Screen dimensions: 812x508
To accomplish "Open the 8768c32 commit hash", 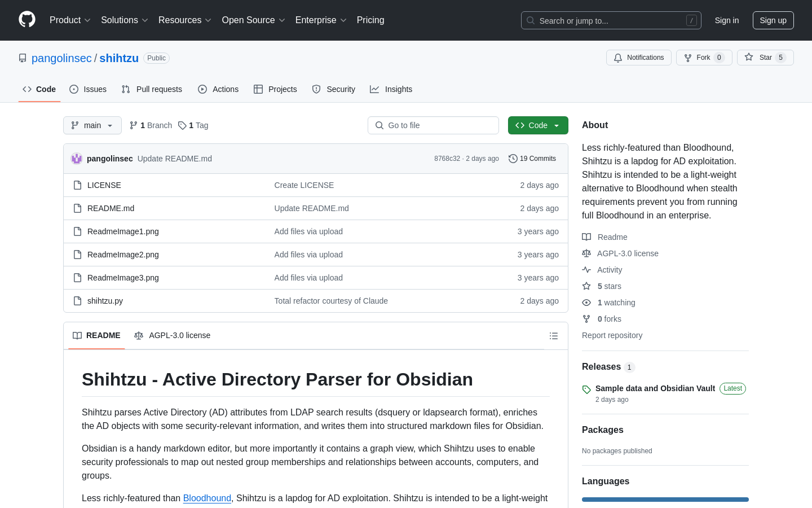I will (447, 159).
